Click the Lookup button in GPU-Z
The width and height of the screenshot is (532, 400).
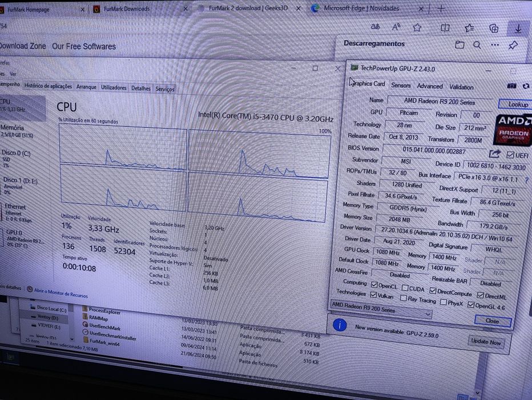pyautogui.click(x=517, y=104)
